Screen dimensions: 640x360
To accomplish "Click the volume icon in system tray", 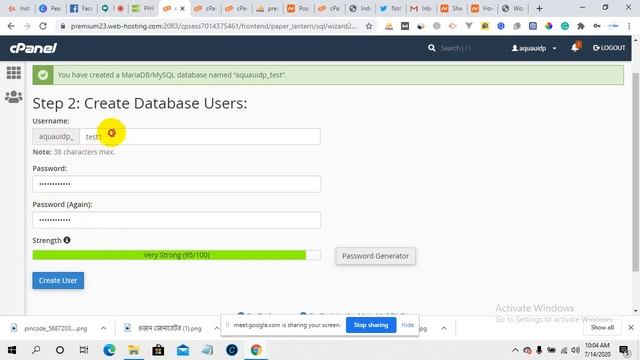I will tap(576, 350).
